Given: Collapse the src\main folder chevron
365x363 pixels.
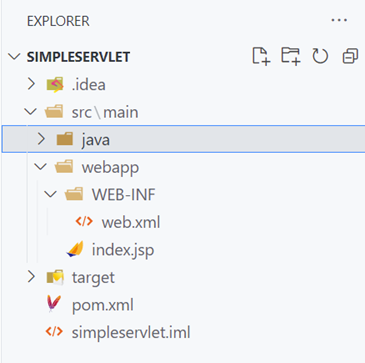Looking at the screenshot, I should coord(31,112).
